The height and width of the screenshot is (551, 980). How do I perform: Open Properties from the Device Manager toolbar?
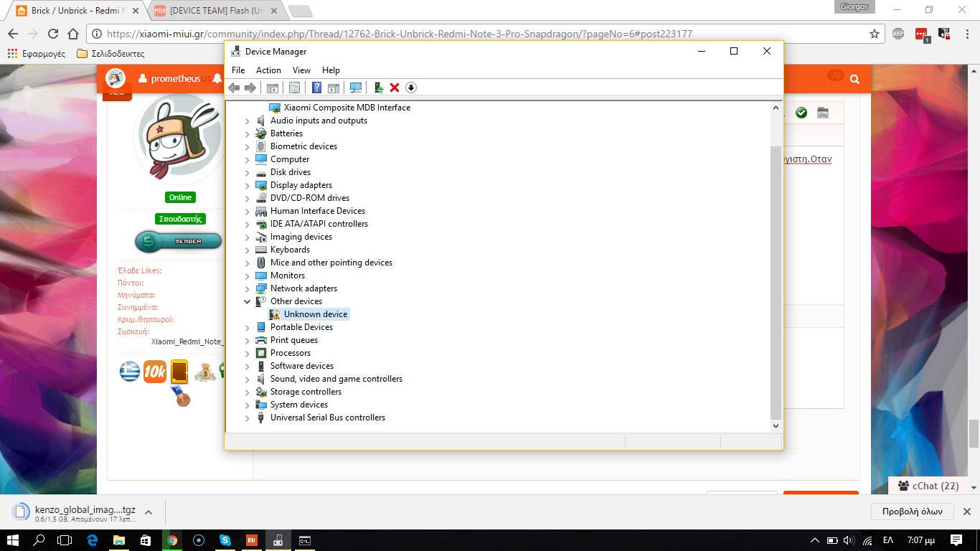click(294, 88)
